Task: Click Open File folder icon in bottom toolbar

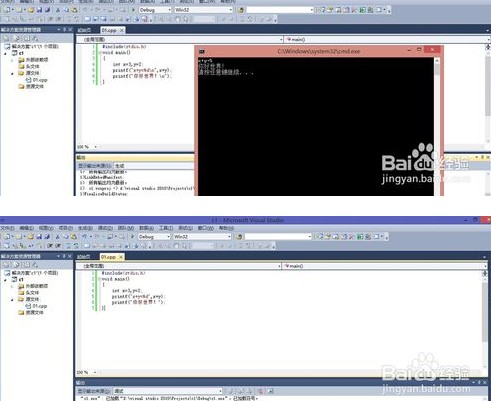Action: point(31,237)
